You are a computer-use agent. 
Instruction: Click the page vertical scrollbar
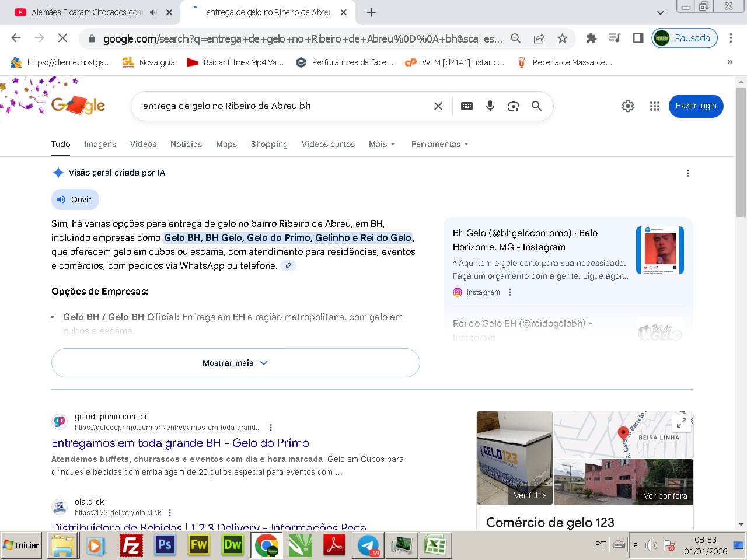(741, 152)
